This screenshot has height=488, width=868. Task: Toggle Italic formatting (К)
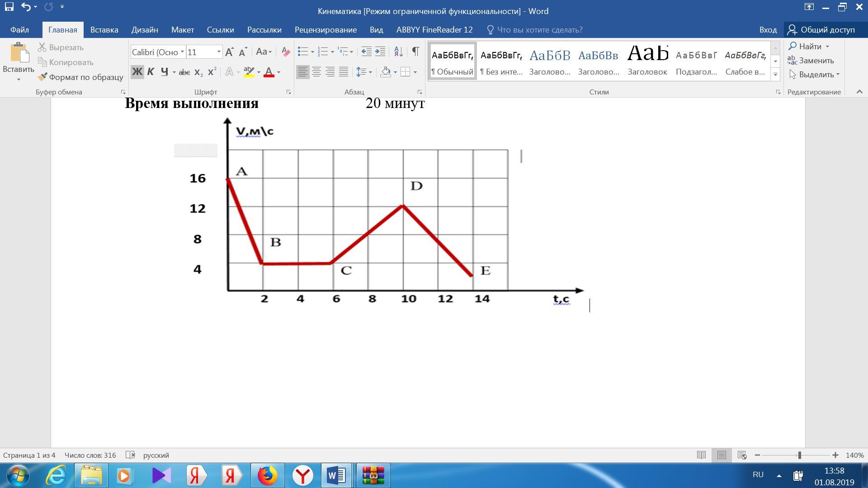[151, 72]
